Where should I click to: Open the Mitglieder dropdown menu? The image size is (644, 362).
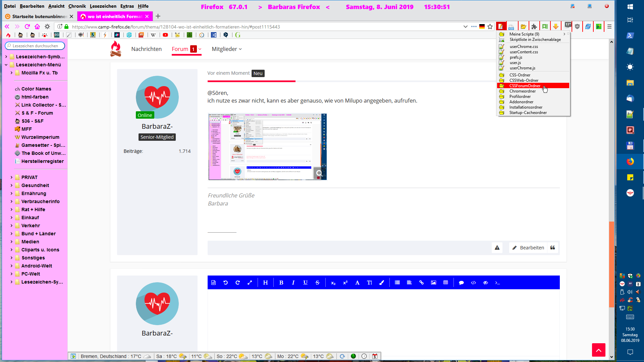tap(226, 49)
